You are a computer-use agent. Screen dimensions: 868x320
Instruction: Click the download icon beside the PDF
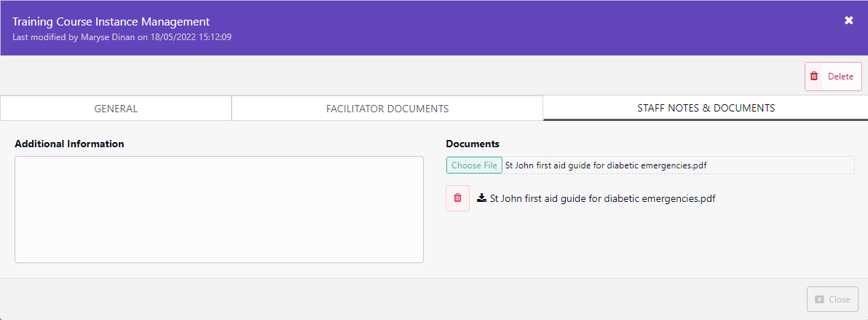click(x=481, y=198)
